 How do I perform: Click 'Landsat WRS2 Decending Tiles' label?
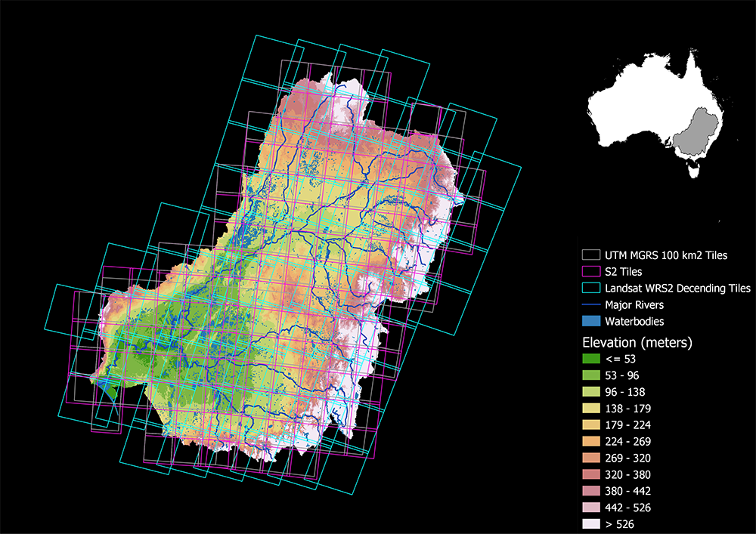[677, 289]
